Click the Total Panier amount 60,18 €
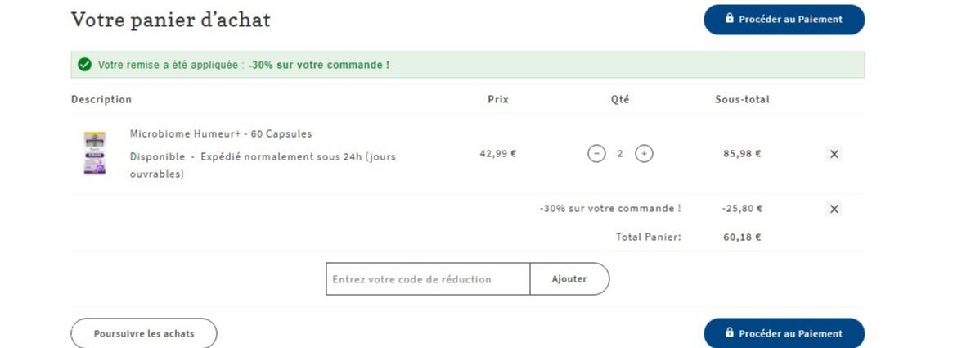 pos(743,237)
